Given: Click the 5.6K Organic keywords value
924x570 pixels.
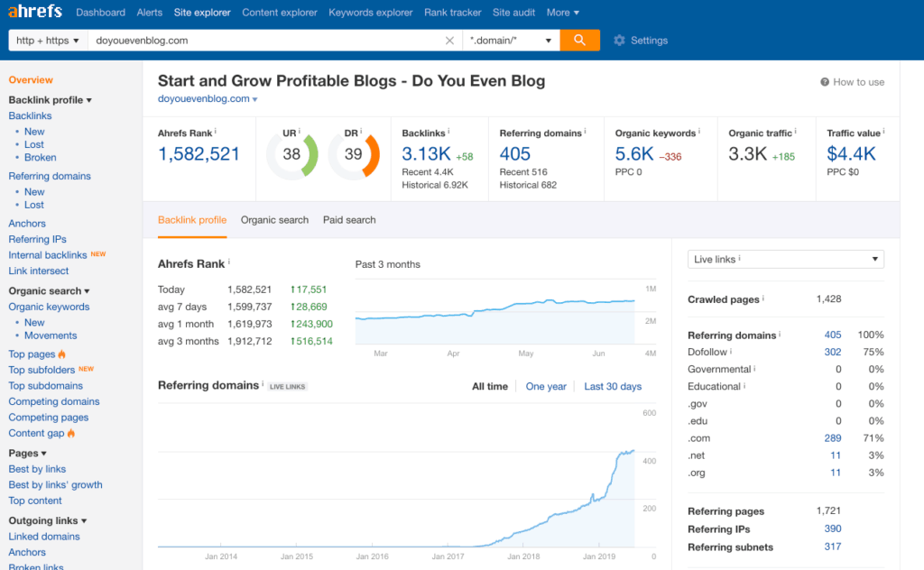Looking at the screenshot, I should point(634,154).
